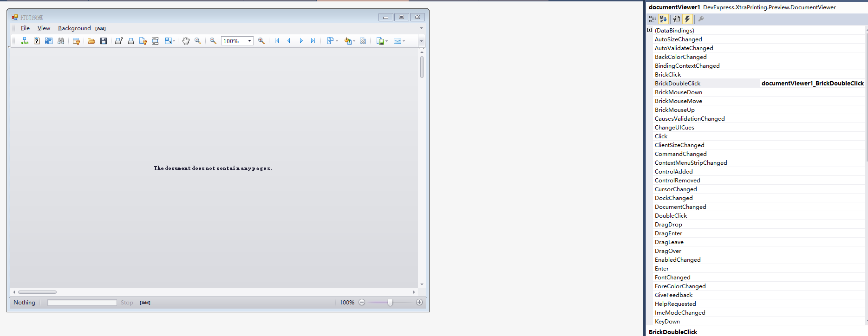Switch to the Events lightning view
This screenshot has height=336, width=868.
coord(688,19)
